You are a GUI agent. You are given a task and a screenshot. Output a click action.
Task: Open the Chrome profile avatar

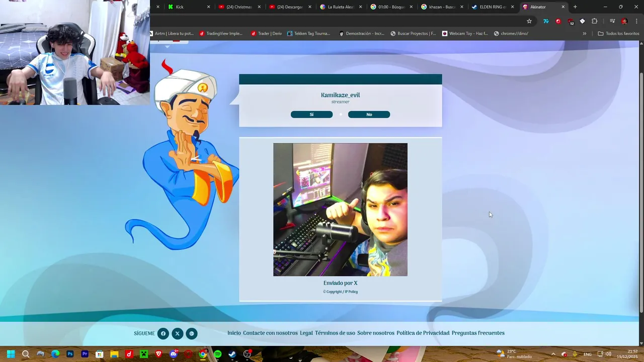click(x=624, y=21)
